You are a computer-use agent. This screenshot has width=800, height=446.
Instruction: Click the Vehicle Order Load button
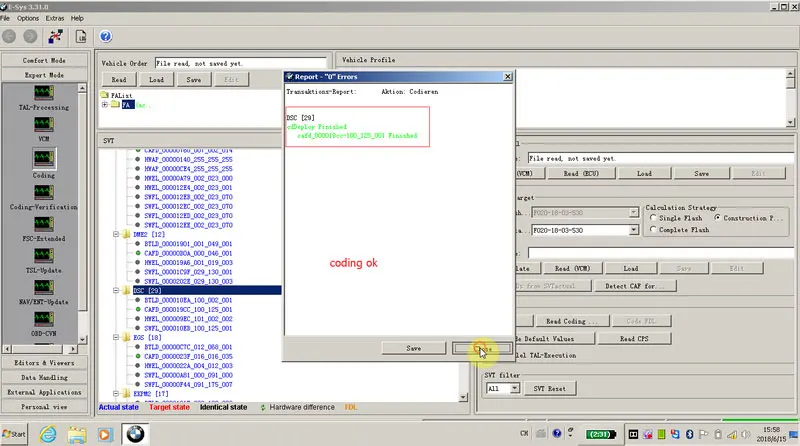[x=156, y=80]
